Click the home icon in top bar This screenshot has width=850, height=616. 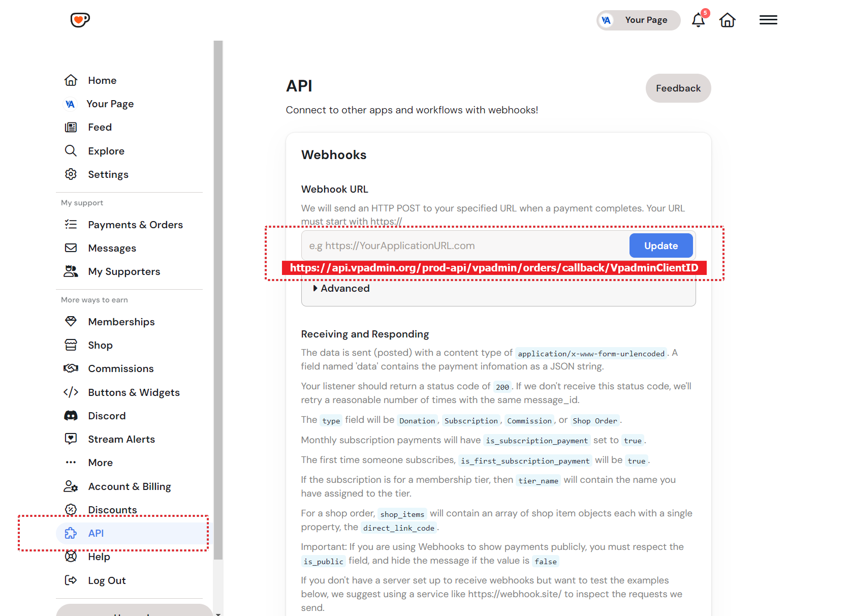[727, 20]
